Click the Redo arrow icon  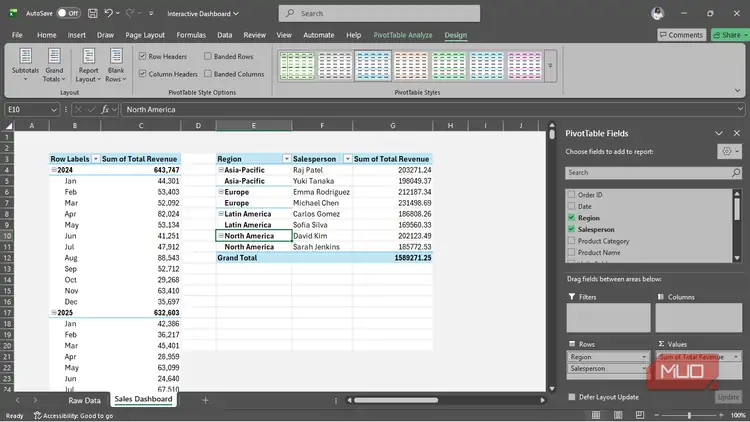pos(130,13)
